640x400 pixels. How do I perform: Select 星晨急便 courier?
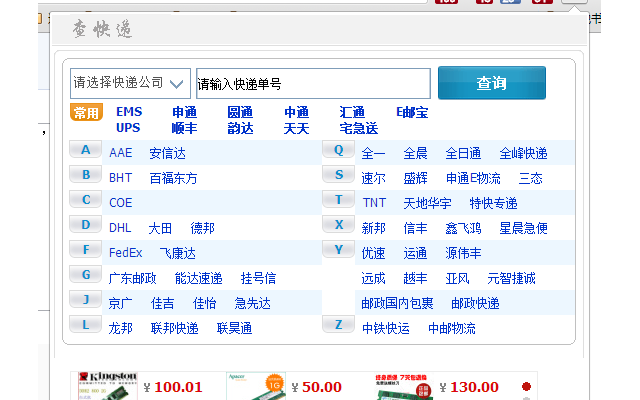[523, 228]
